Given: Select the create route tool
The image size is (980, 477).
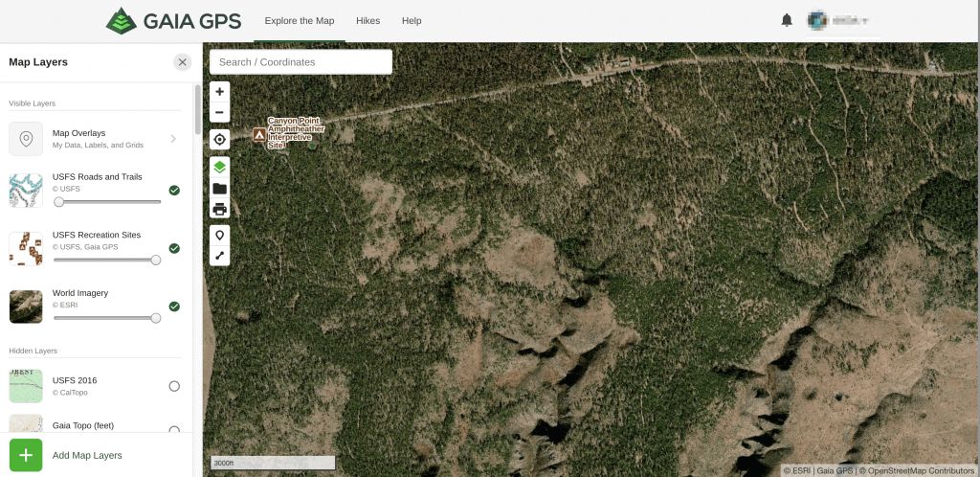Looking at the screenshot, I should click(x=219, y=256).
